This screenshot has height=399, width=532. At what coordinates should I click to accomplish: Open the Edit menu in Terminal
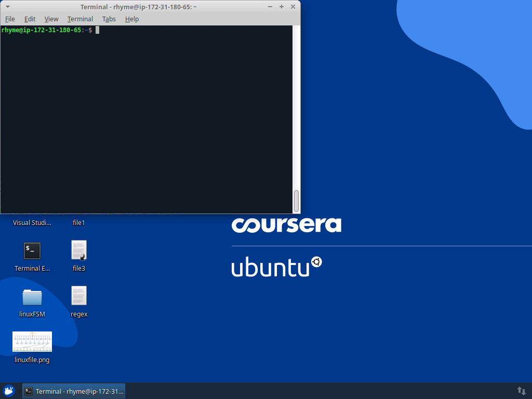30,19
